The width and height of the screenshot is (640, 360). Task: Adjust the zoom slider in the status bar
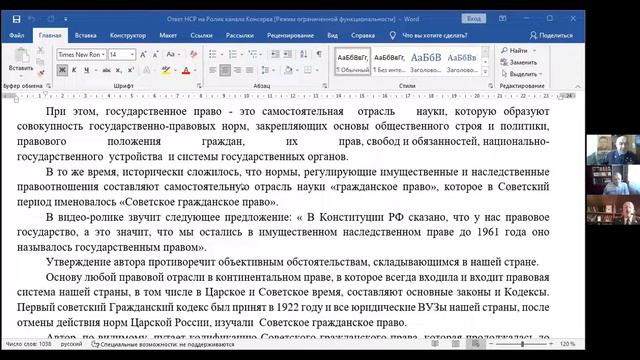(x=522, y=344)
